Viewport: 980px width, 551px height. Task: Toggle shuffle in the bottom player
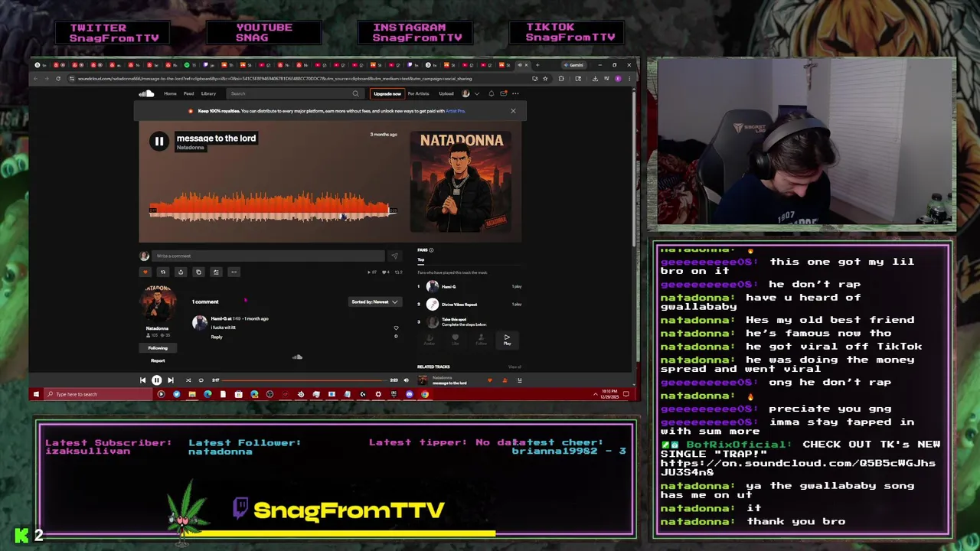click(188, 380)
